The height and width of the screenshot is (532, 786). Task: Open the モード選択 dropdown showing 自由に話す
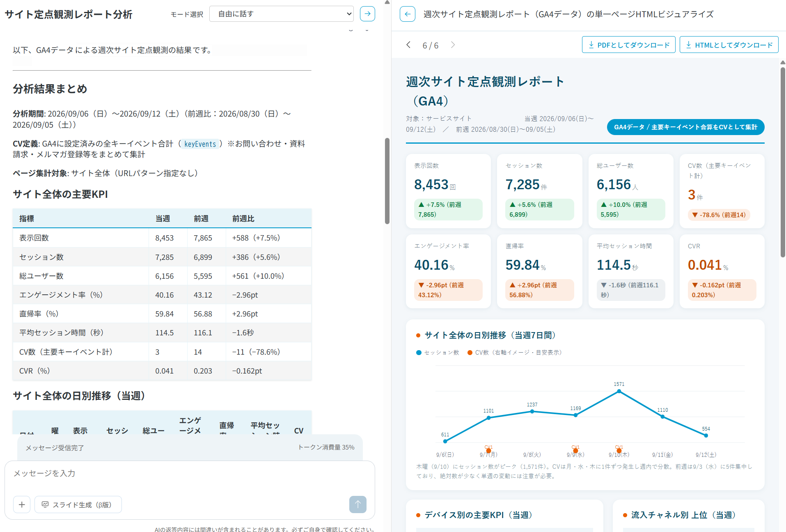click(x=282, y=14)
